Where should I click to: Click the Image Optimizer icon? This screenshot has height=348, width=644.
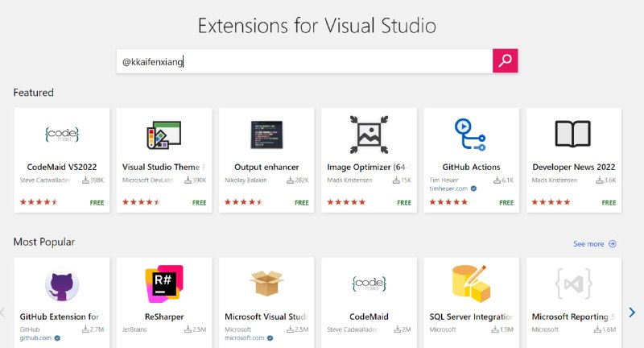pyautogui.click(x=369, y=134)
